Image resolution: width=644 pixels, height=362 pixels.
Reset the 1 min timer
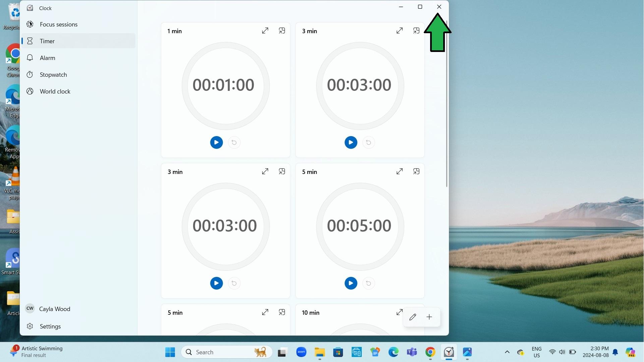pyautogui.click(x=234, y=142)
